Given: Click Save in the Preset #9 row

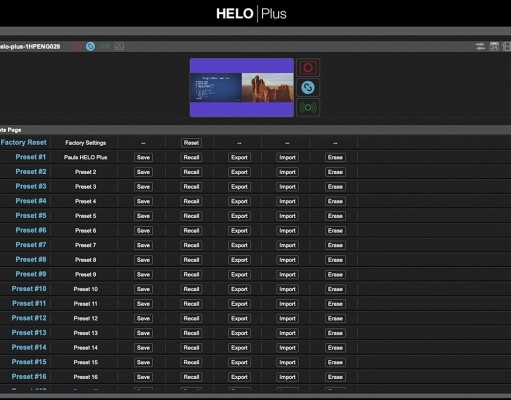Looking at the screenshot, I should click(143, 275).
